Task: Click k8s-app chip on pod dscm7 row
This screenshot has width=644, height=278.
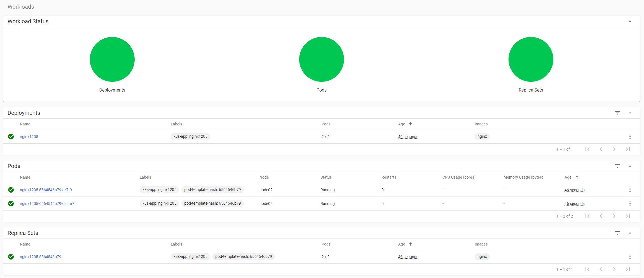Action: click(x=160, y=204)
